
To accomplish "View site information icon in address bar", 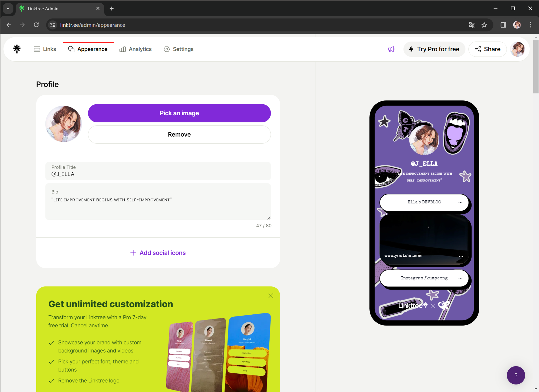I will (53, 25).
